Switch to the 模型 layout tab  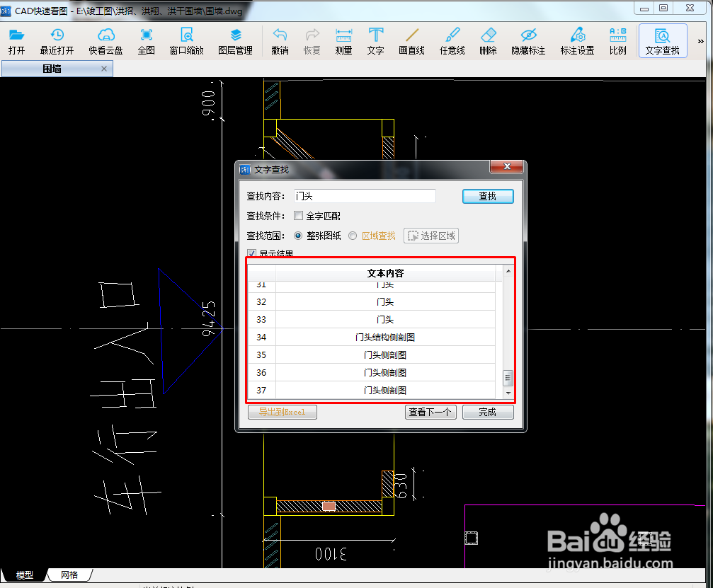click(25, 575)
